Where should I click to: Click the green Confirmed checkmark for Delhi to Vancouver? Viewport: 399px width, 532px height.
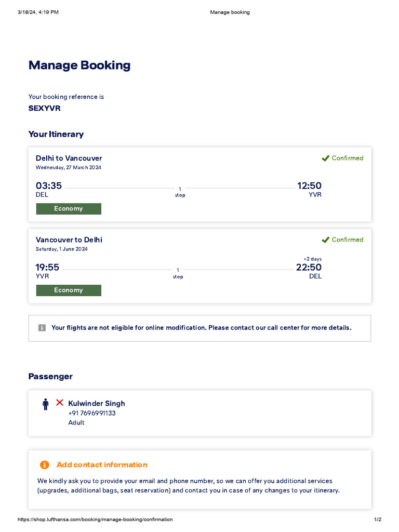tap(326, 158)
